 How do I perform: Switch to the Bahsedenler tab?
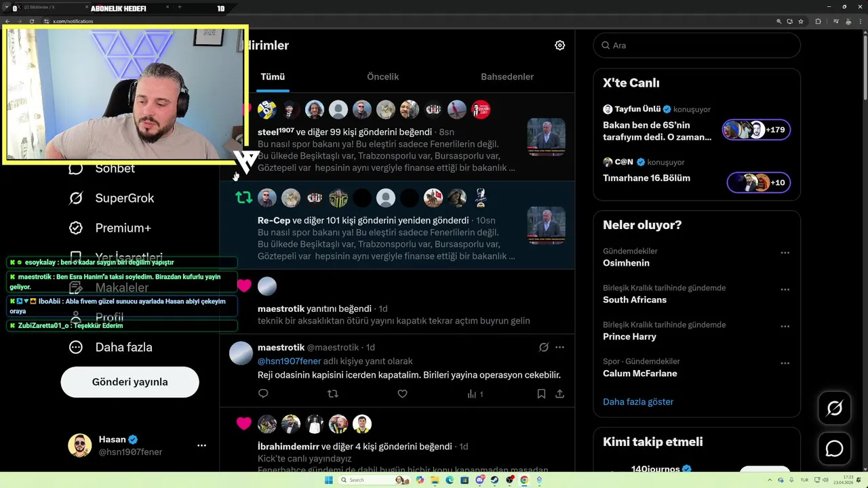[x=507, y=77]
